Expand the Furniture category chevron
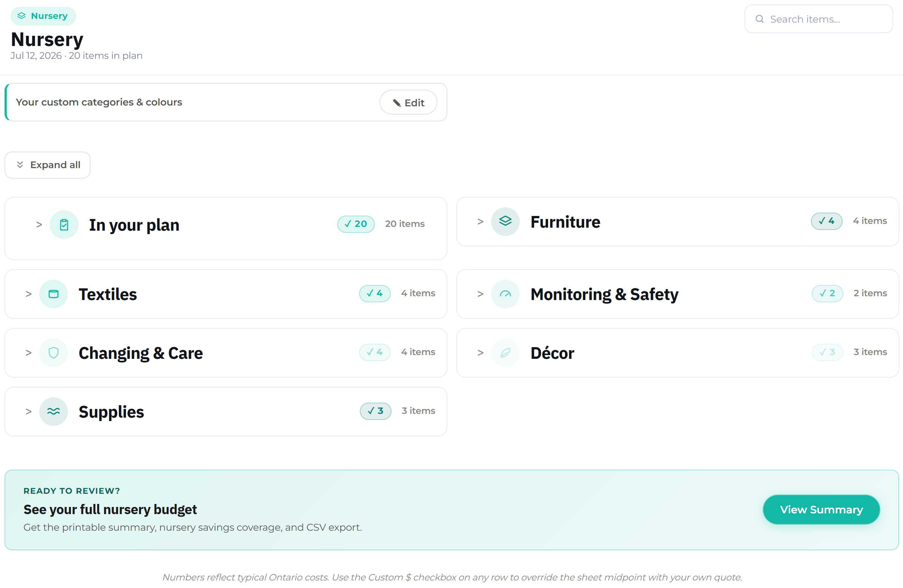903x588 pixels. point(480,221)
